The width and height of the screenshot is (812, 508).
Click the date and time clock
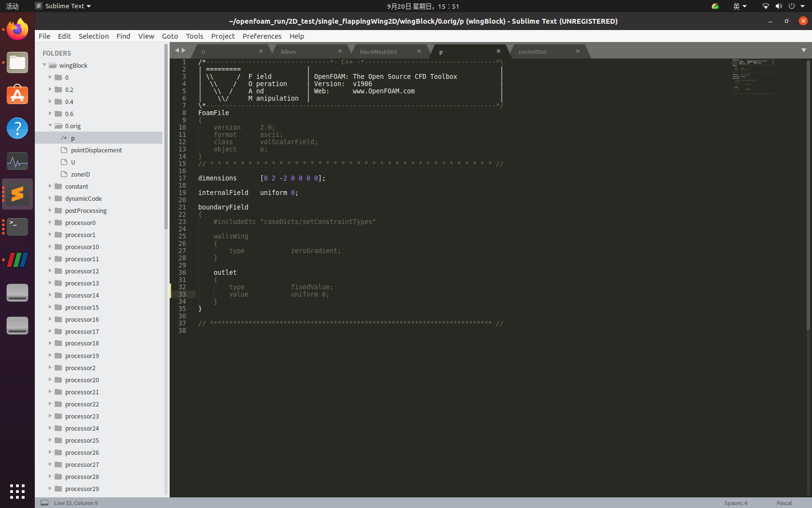coord(423,6)
